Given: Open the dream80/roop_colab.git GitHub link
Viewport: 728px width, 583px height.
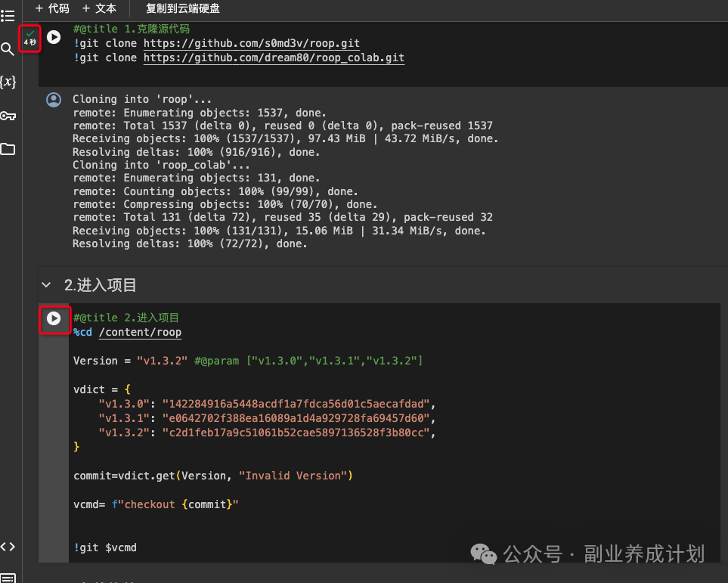Looking at the screenshot, I should [x=274, y=58].
